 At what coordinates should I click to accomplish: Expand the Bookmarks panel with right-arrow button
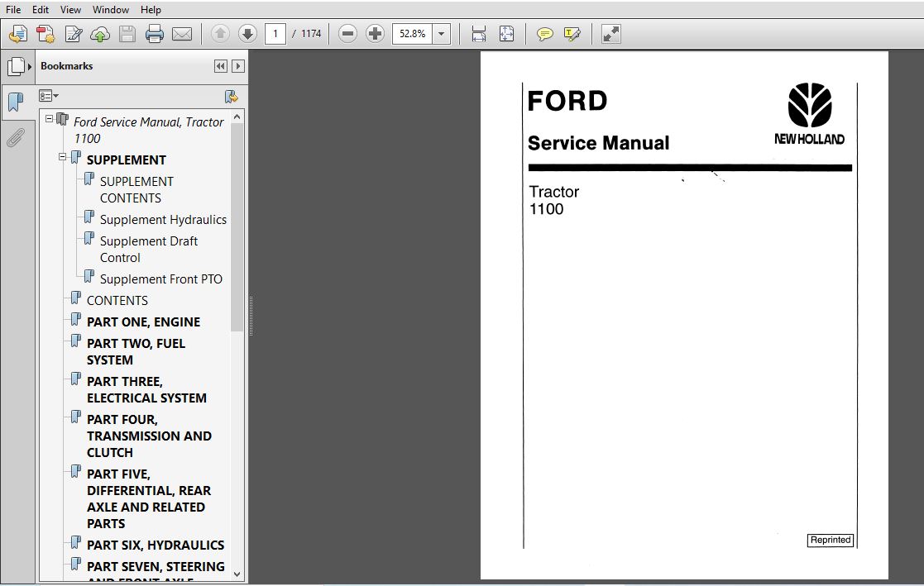point(238,66)
